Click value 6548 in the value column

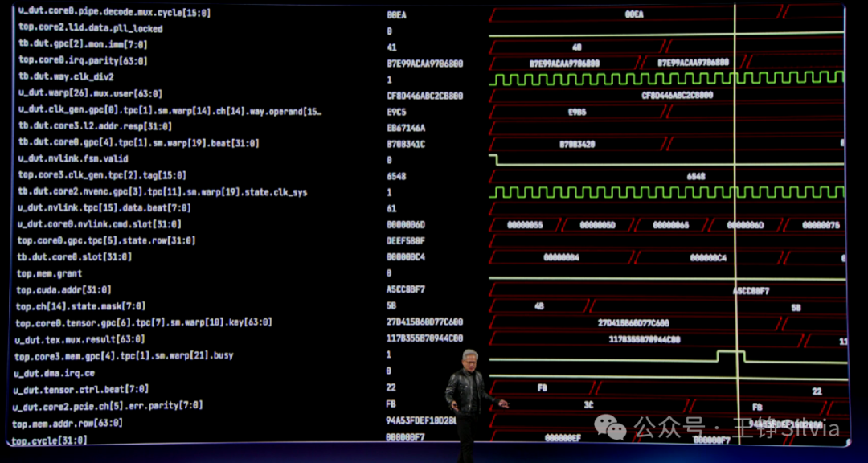[396, 176]
